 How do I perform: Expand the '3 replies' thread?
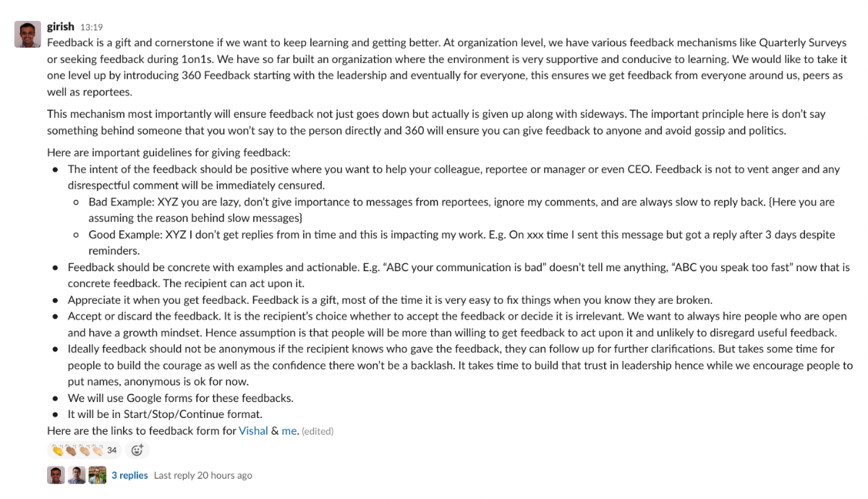[129, 475]
